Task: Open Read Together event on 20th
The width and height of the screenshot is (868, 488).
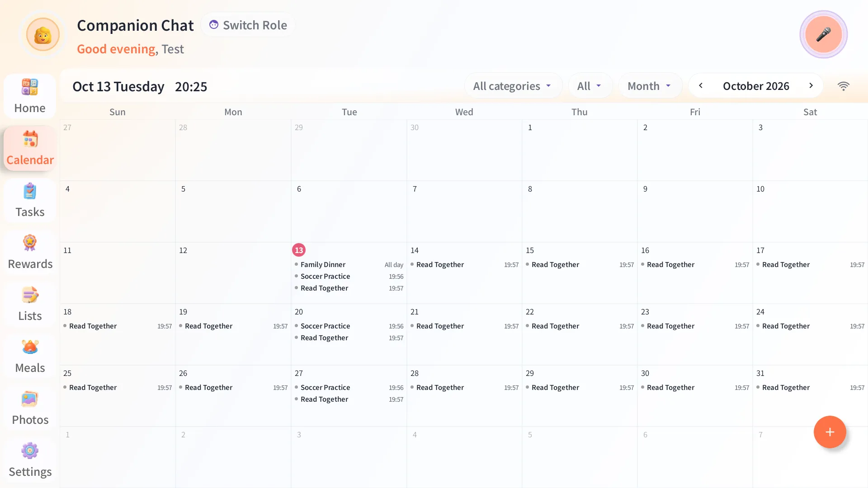Action: 349,338
